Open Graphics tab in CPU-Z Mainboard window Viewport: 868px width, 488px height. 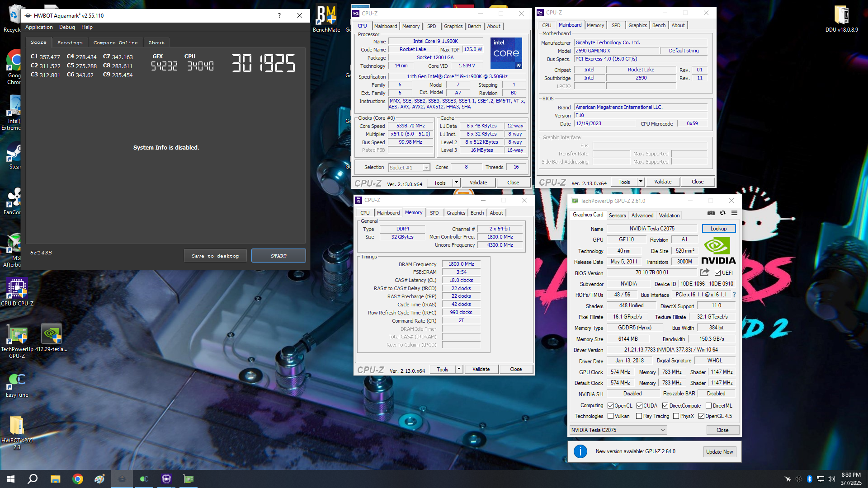pos(637,25)
